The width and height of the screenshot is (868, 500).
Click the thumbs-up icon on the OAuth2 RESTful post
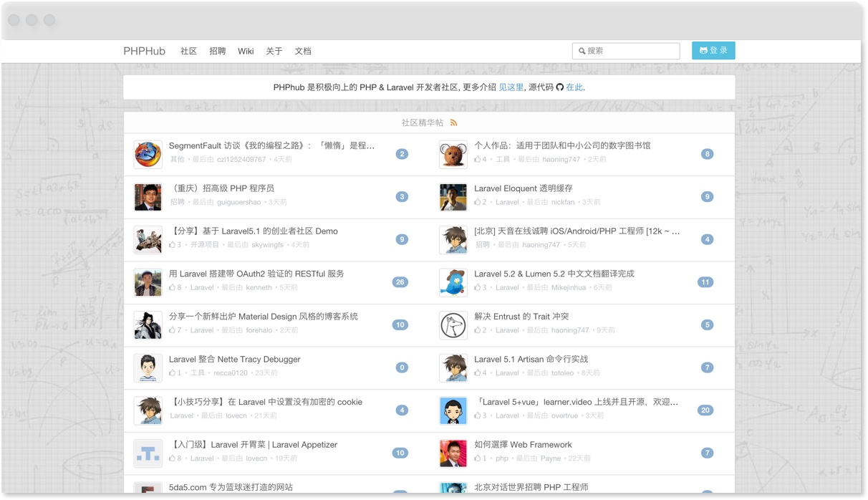click(x=173, y=287)
